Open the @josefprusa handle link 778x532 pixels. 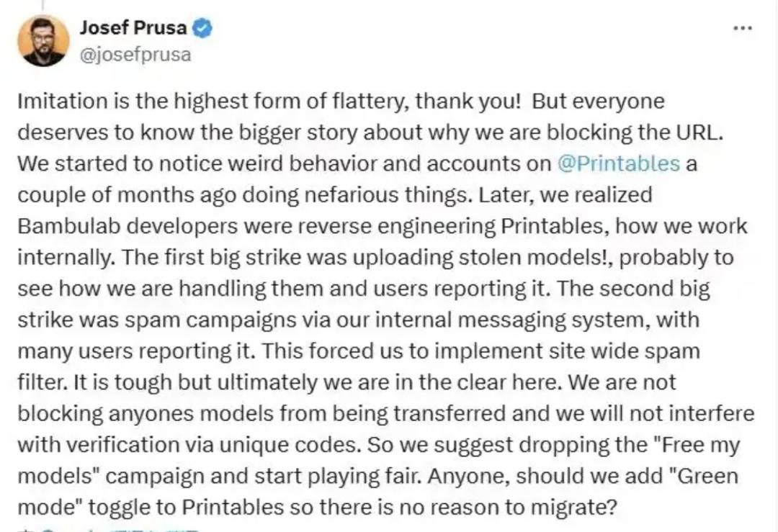coord(135,55)
